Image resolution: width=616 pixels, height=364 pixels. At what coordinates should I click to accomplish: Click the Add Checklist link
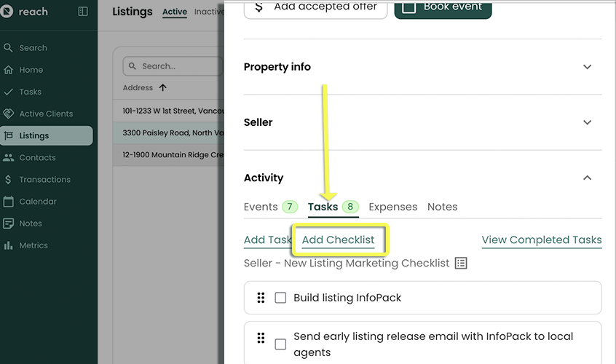coord(338,240)
